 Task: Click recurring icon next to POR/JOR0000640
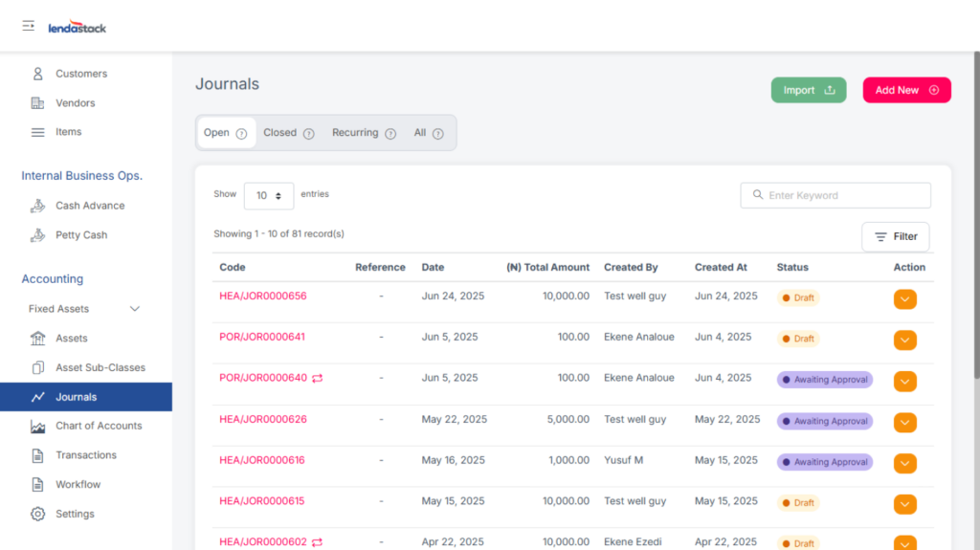[x=318, y=379]
